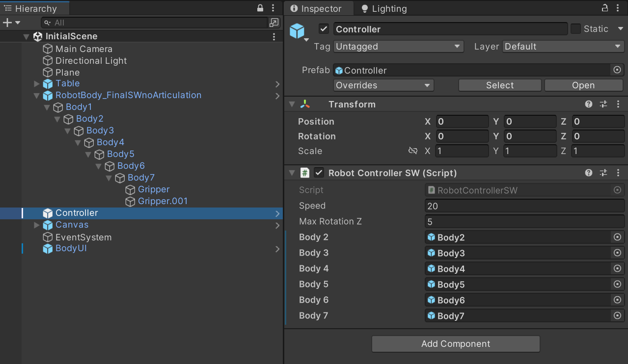Collapse the Body4 foldout arrow
This screenshot has height=364, width=628.
[x=78, y=142]
